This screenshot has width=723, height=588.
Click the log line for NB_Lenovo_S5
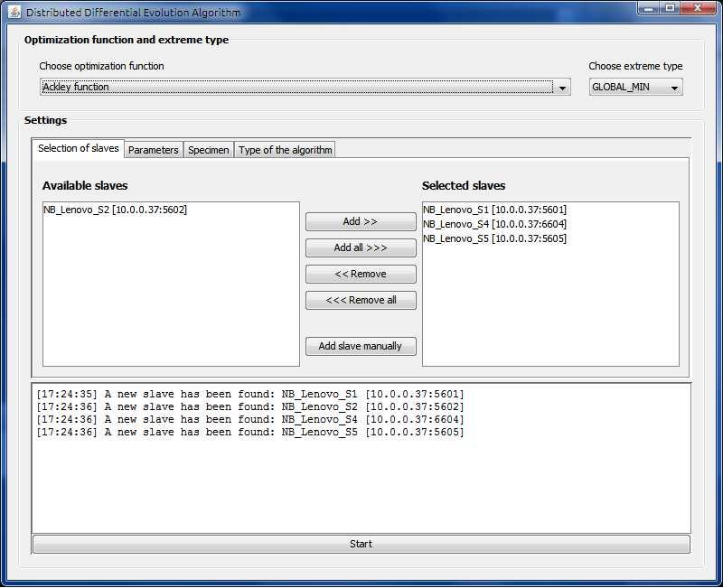coord(250,433)
